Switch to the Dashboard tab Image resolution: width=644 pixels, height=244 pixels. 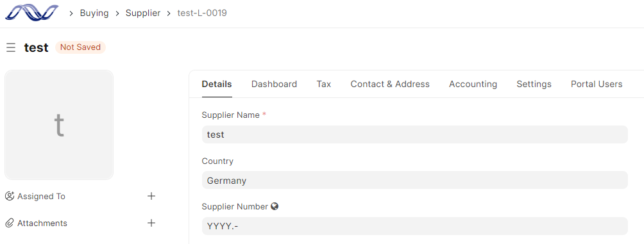274,84
